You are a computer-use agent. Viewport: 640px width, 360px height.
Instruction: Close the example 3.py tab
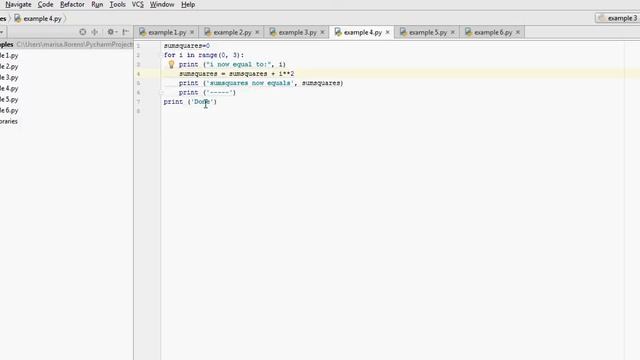click(322, 32)
